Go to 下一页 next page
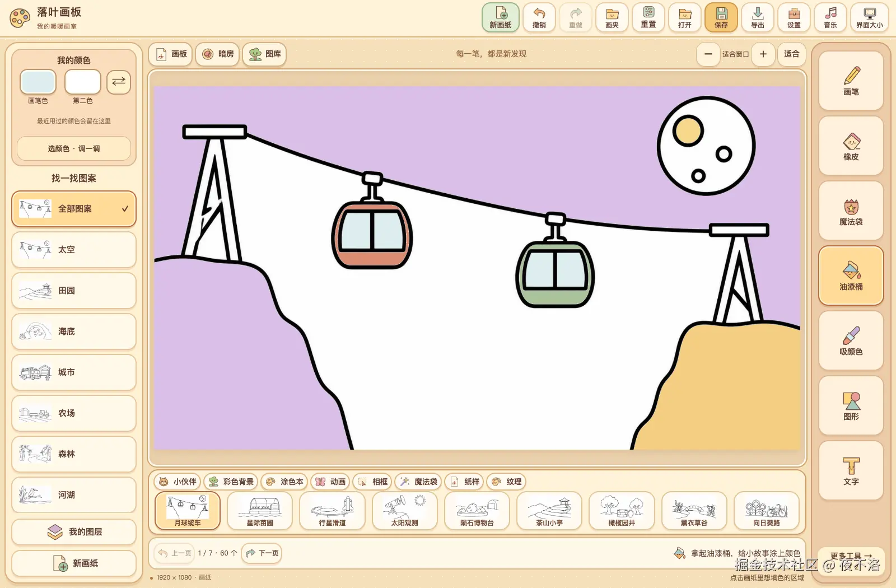 tap(262, 553)
